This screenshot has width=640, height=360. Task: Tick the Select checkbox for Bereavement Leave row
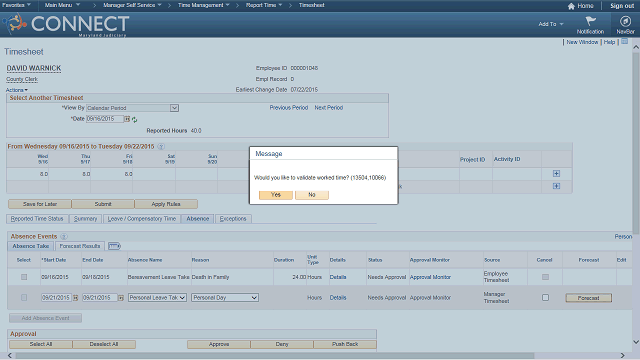[x=24, y=277]
